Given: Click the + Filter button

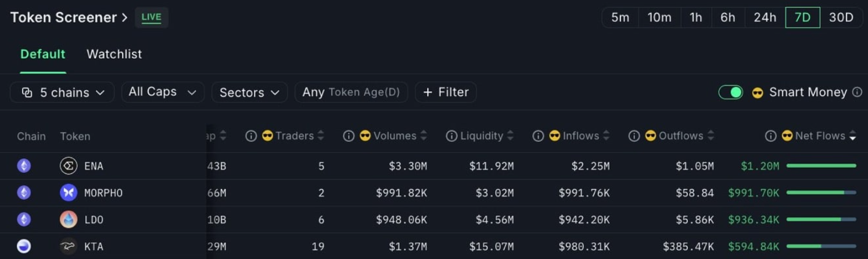Looking at the screenshot, I should click(446, 92).
